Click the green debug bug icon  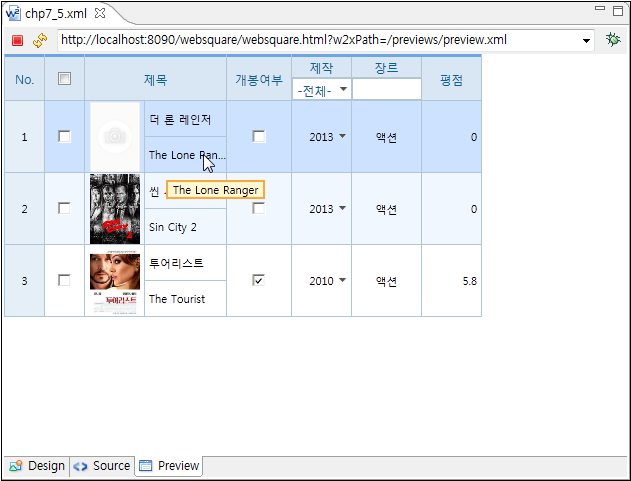(613, 40)
